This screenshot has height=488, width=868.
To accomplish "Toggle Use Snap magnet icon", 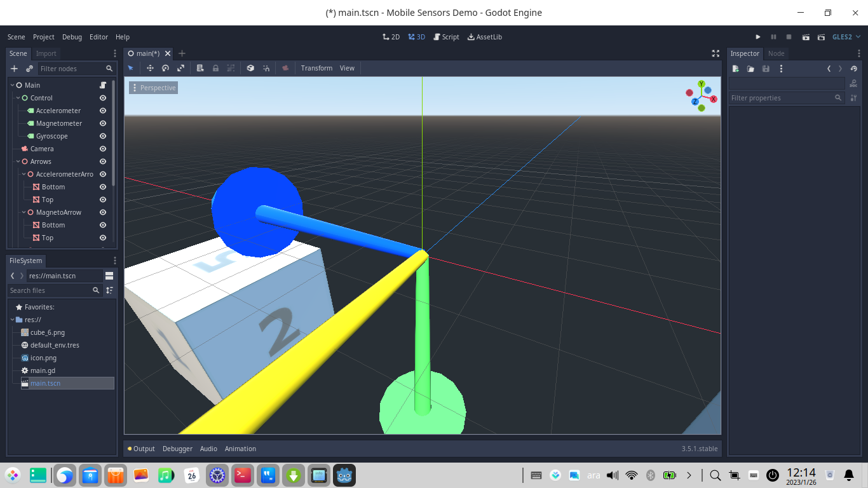I will (266, 68).
